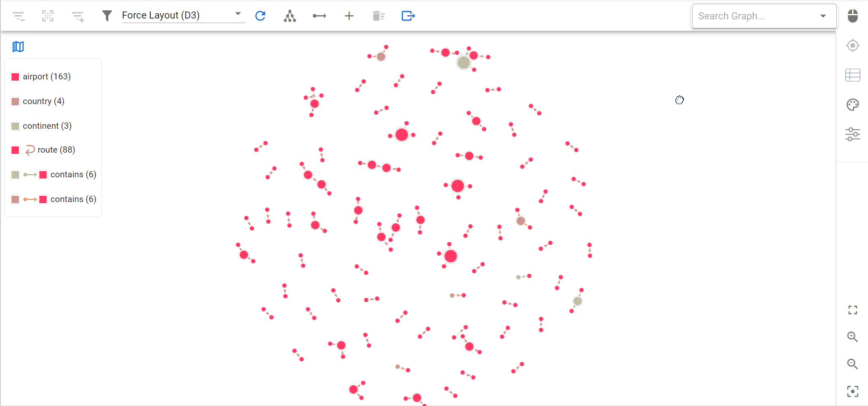The height and width of the screenshot is (406, 868).
Task: Click the add node hierarchy icon
Action: 290,16
